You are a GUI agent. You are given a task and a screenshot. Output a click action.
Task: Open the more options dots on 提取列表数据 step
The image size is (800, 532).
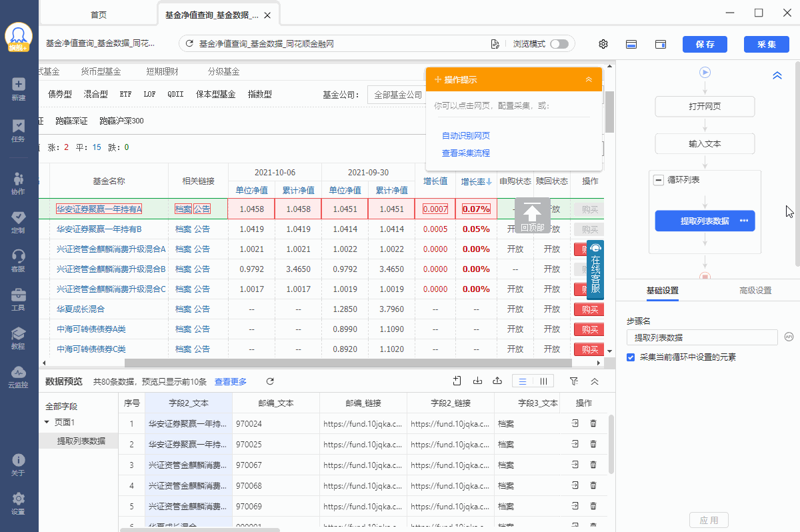click(744, 221)
